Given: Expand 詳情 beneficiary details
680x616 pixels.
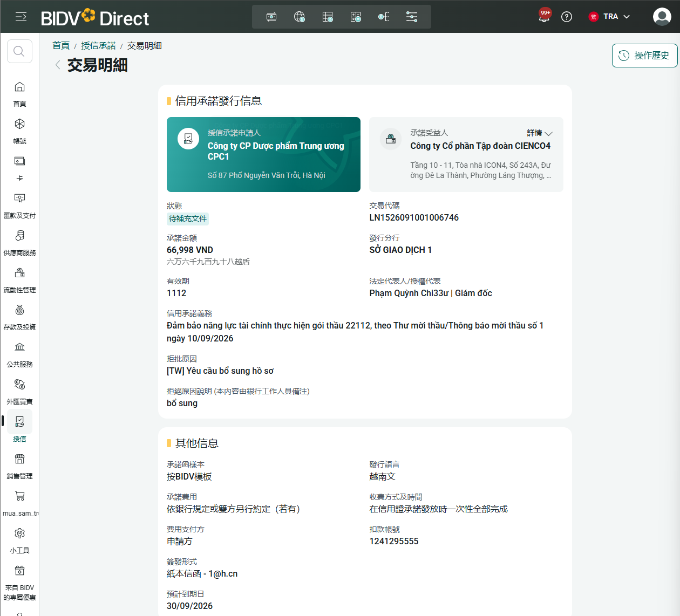Looking at the screenshot, I should coord(540,133).
